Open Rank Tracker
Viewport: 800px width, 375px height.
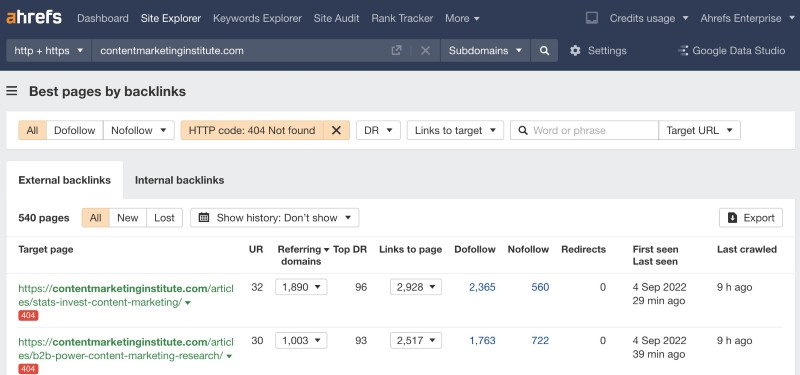tap(402, 18)
